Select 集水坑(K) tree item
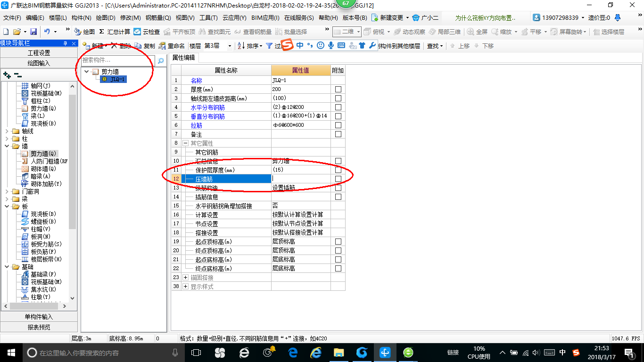Viewport: 644px width, 362px height. [x=39, y=289]
